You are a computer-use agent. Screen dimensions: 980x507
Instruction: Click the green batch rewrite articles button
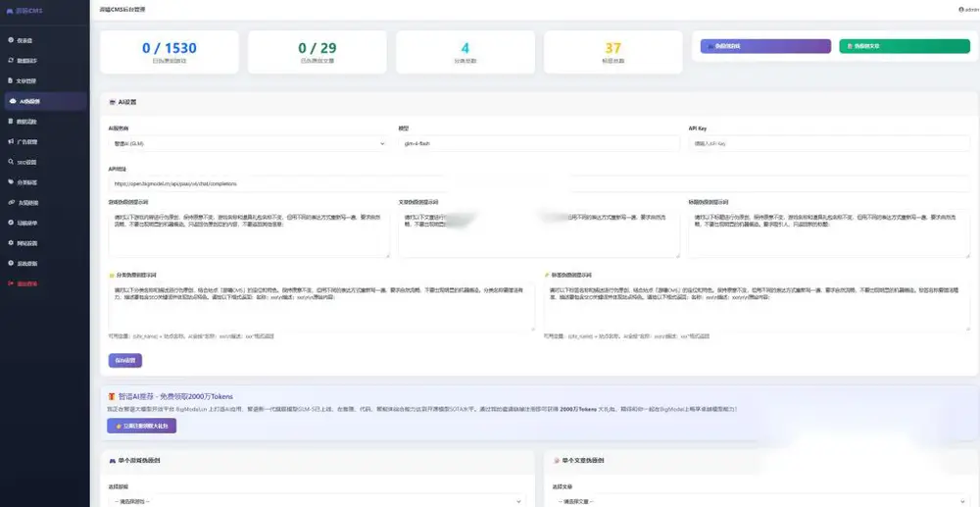(905, 46)
